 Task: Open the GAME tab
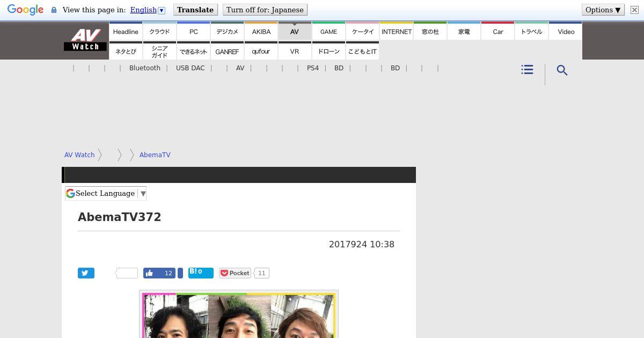pyautogui.click(x=328, y=32)
